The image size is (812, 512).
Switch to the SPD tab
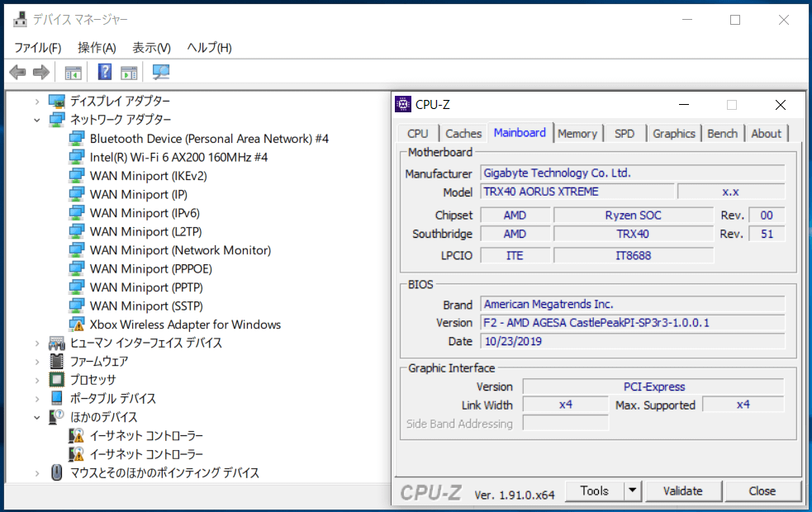[x=624, y=134]
